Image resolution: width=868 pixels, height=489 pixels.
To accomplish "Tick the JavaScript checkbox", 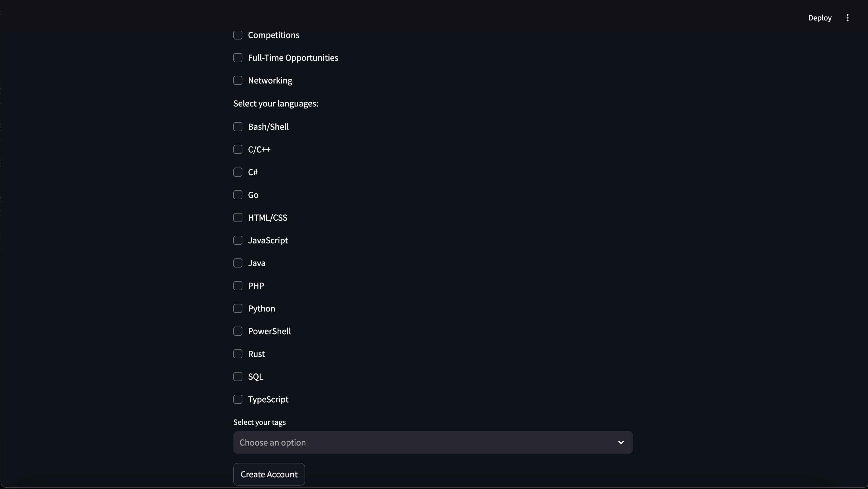I will (238, 240).
